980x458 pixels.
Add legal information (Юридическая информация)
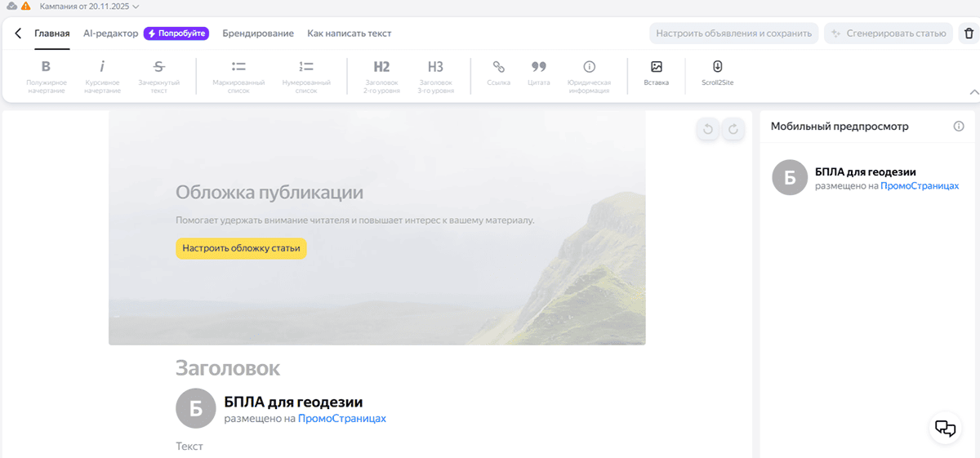589,76
